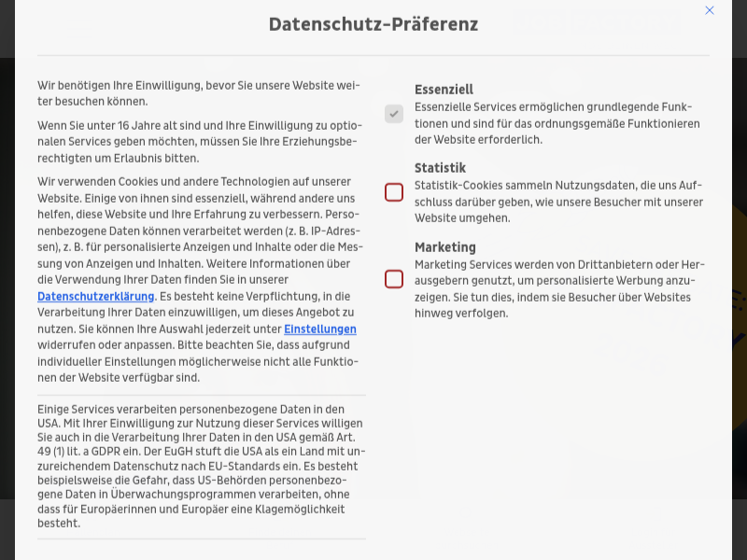Click the greyed-out Essenziell checkbox
Image resolution: width=747 pixels, height=560 pixels.
[394, 114]
